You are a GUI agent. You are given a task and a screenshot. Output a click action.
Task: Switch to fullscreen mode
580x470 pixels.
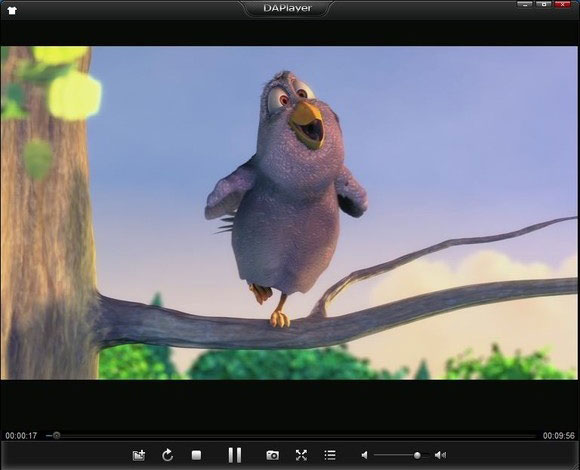[x=301, y=455]
